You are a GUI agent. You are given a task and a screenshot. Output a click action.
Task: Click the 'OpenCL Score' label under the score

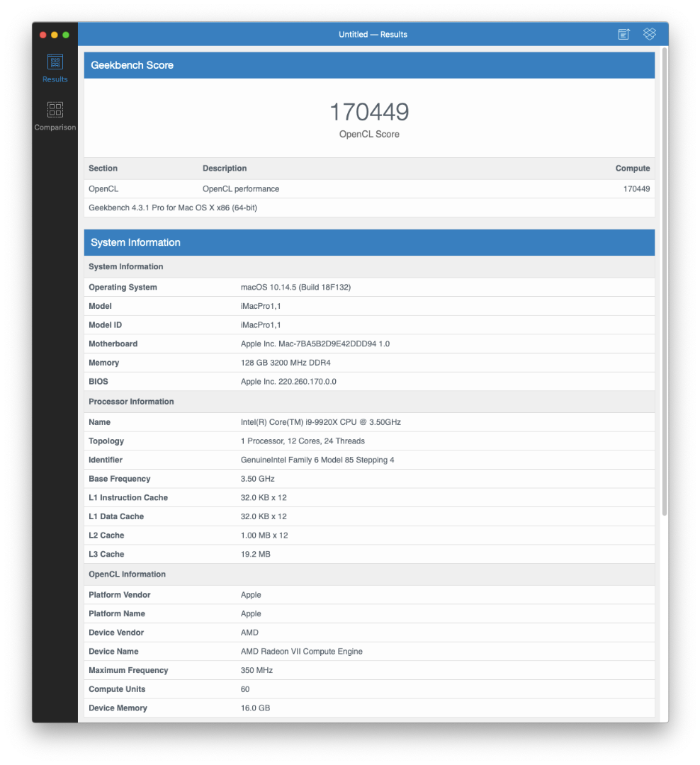(x=369, y=134)
